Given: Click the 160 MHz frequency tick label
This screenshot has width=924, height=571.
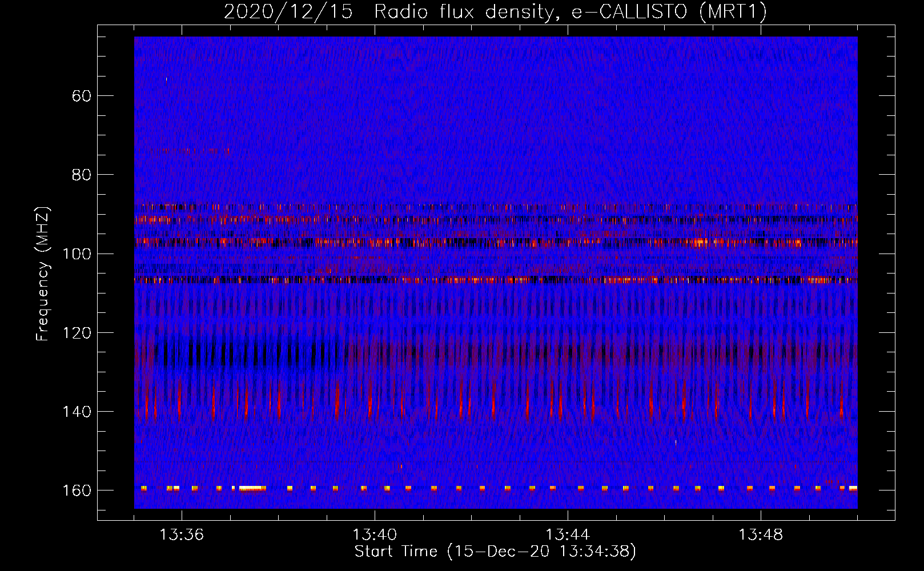Looking at the screenshot, I should pos(77,490).
